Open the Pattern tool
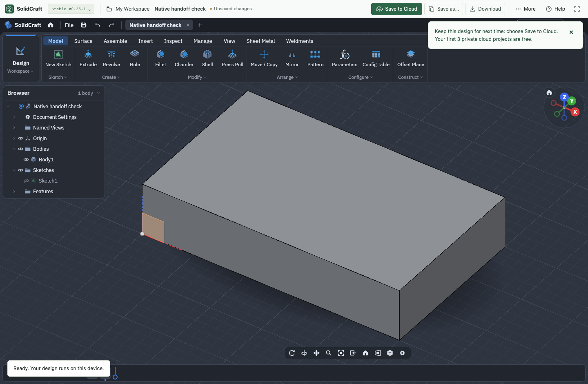The height and width of the screenshot is (384, 588). 315,58
